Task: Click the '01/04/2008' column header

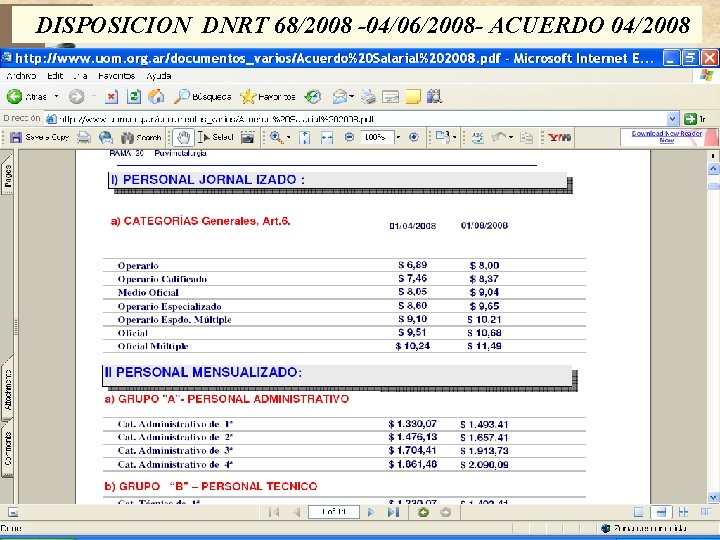Action: tap(412, 226)
